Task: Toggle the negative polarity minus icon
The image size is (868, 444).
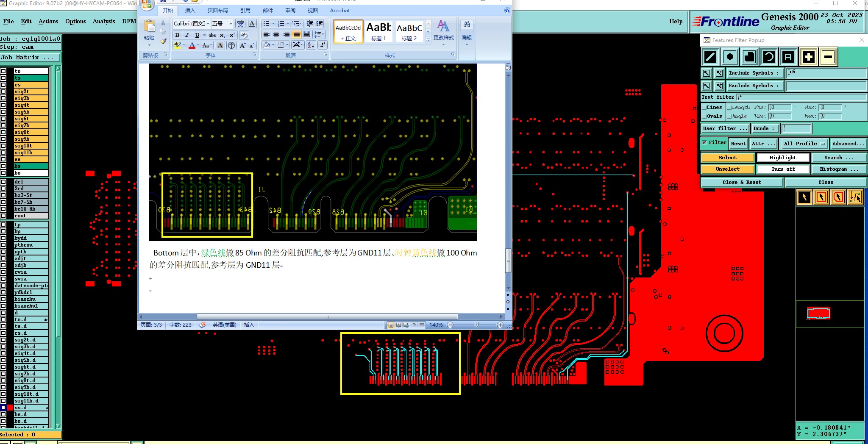Action: coord(828,57)
